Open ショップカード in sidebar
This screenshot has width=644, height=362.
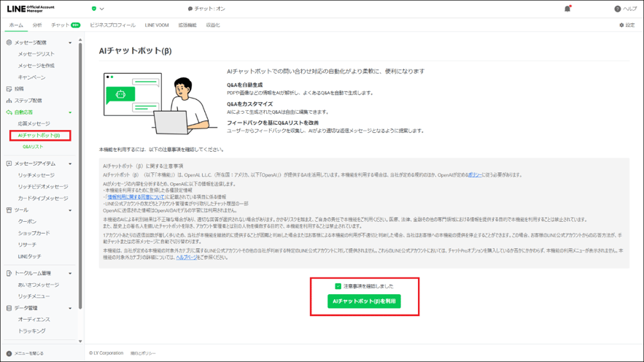[34, 233]
